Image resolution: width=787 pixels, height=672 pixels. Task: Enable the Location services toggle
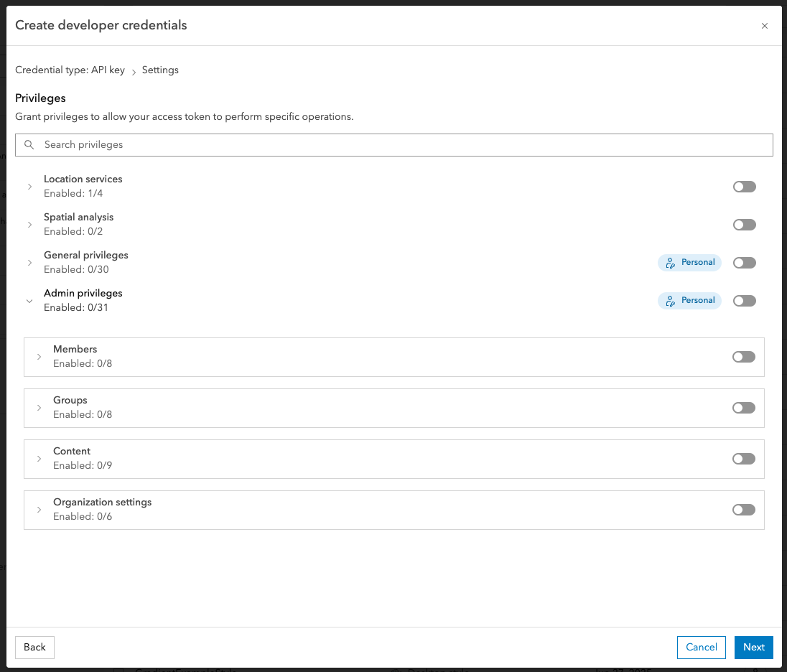coord(745,186)
